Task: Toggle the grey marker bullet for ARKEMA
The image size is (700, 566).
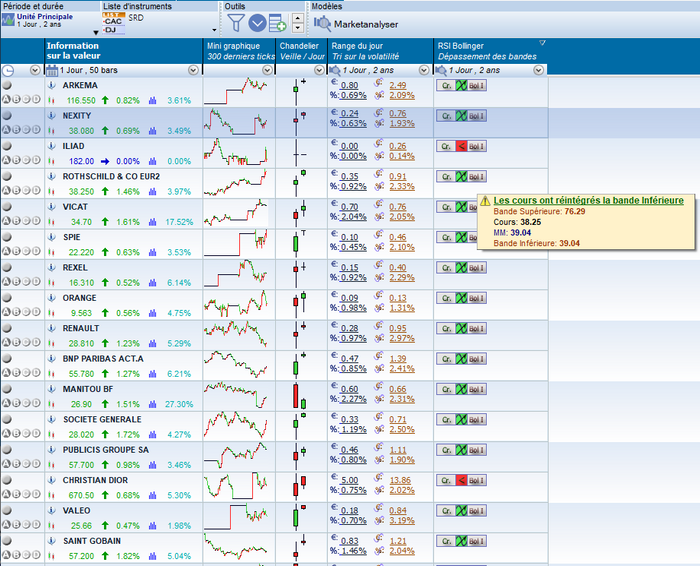Action: point(7,85)
